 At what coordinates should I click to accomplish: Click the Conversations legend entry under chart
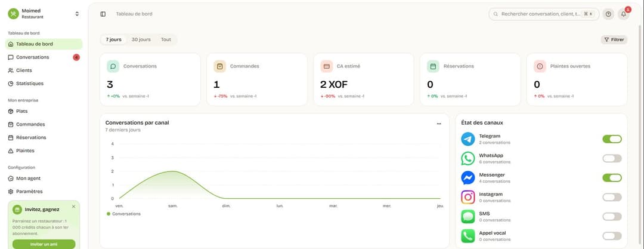click(123, 214)
